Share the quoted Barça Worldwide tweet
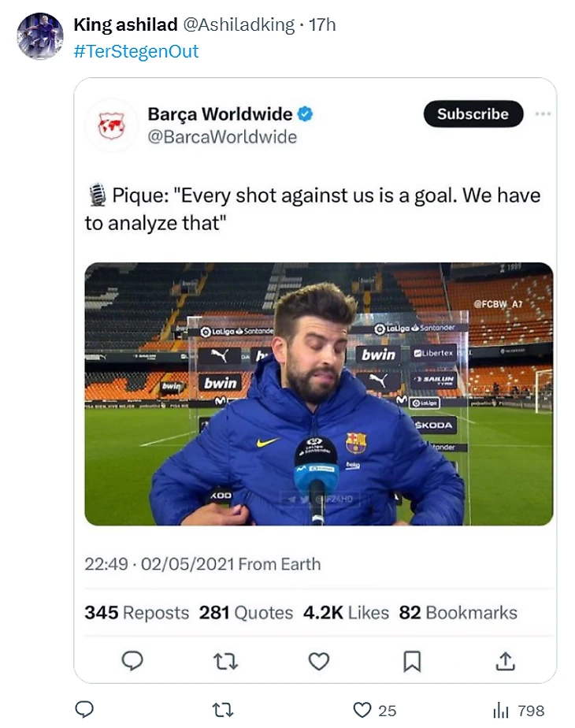Image resolution: width=575 pixels, height=728 pixels. click(504, 660)
